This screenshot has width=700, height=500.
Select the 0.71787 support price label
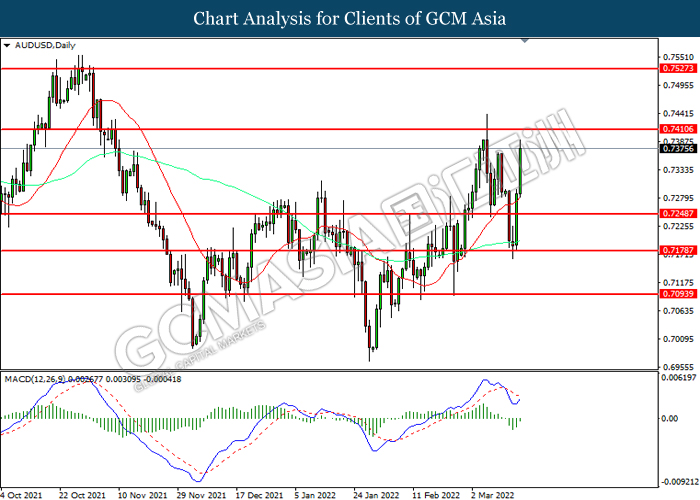tap(678, 250)
